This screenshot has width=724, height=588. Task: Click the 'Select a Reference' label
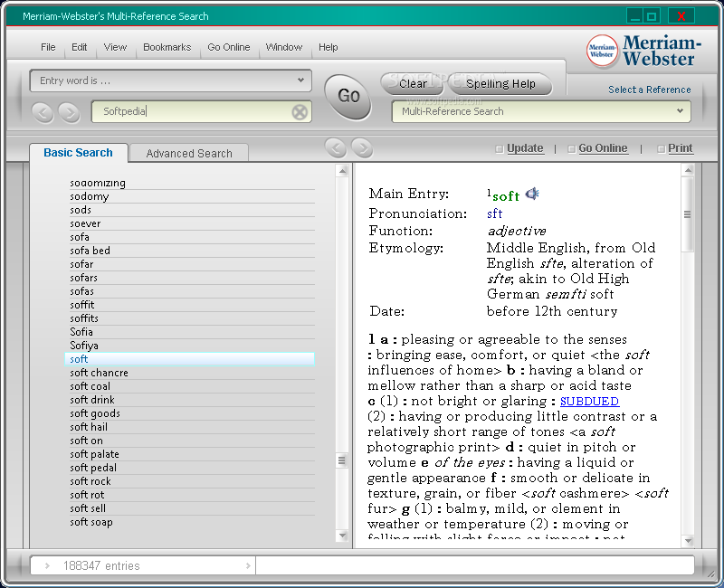[x=649, y=90]
